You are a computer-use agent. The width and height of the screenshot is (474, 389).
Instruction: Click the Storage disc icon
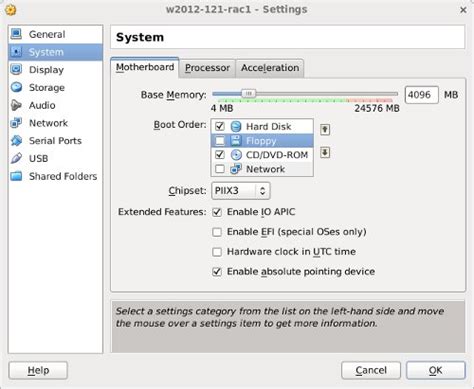(x=16, y=87)
